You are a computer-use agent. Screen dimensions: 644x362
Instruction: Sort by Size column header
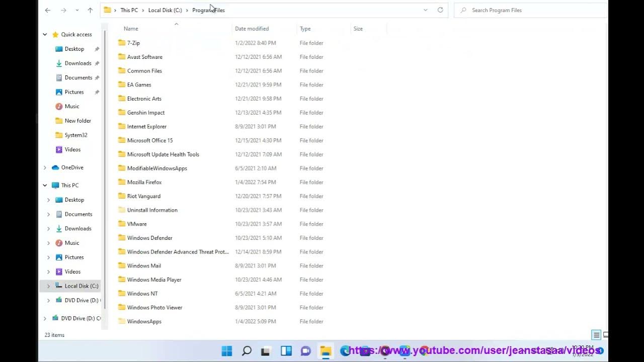click(358, 29)
